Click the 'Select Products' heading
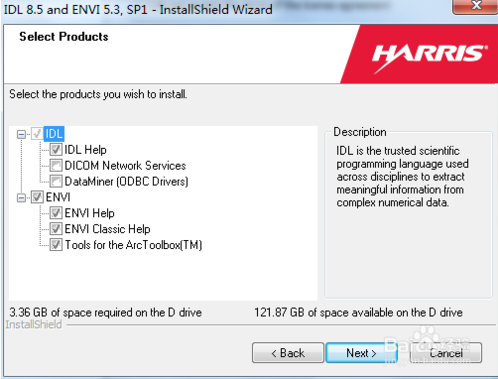 point(64,37)
